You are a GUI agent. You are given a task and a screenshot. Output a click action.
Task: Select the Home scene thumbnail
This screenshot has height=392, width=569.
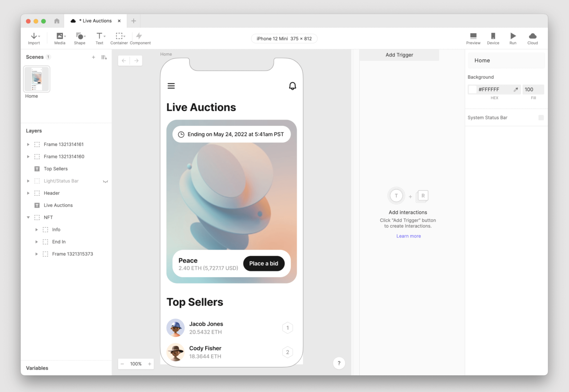tap(37, 79)
